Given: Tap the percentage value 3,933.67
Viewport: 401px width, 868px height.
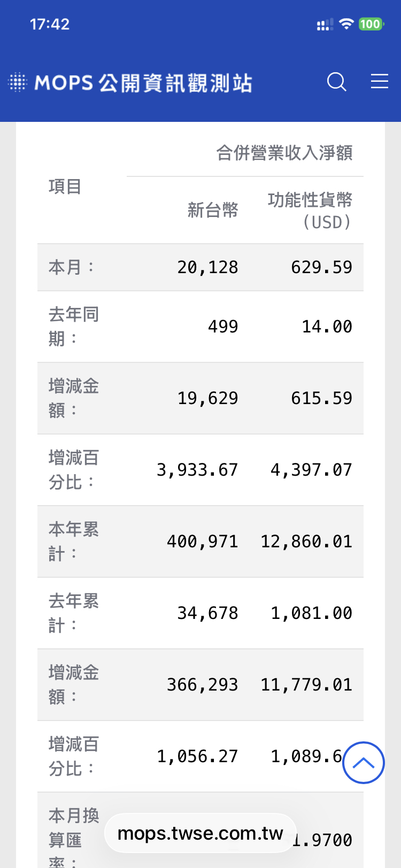Looking at the screenshot, I should coord(197,470).
